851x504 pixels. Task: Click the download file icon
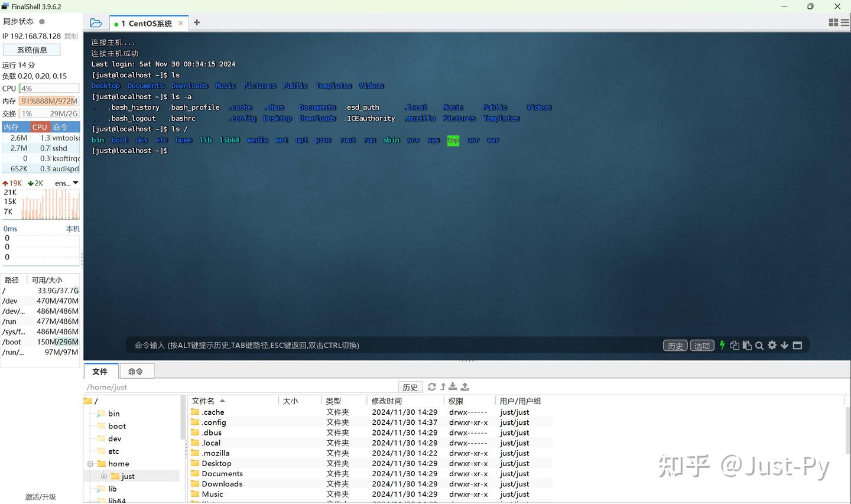tap(453, 386)
